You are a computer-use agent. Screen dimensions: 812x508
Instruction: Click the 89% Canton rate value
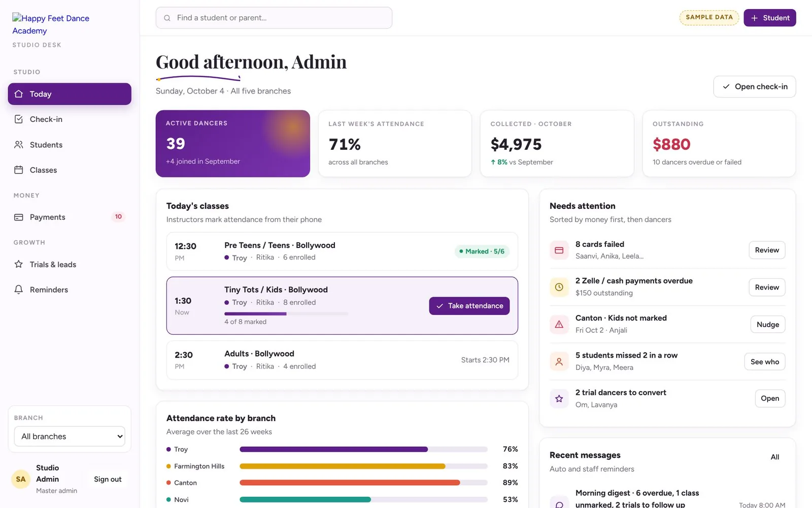[511, 483]
